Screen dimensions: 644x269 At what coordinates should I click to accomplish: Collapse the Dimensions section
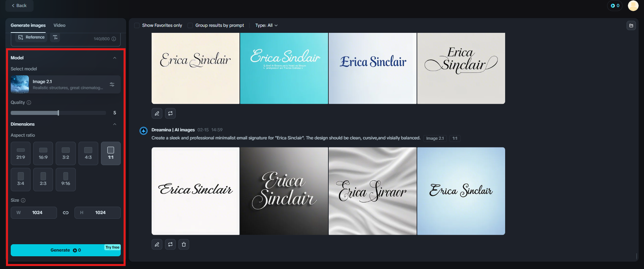point(115,124)
